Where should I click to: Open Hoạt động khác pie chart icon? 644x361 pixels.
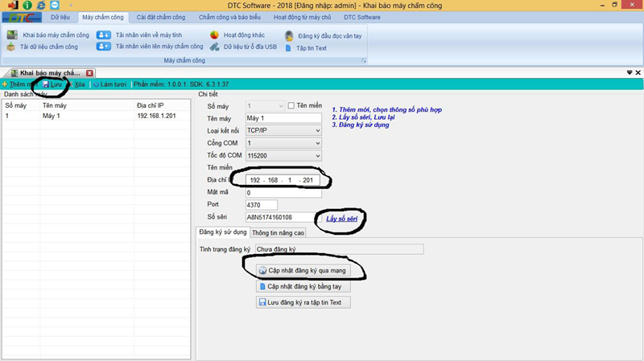pos(214,35)
